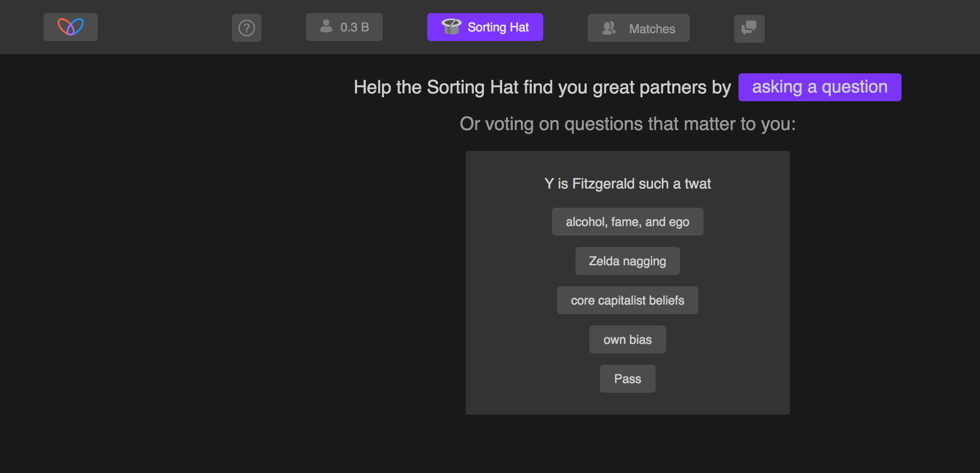Image resolution: width=980 pixels, height=473 pixels.
Task: Click the hat icon in the Sorting Hat tab
Action: [451, 27]
